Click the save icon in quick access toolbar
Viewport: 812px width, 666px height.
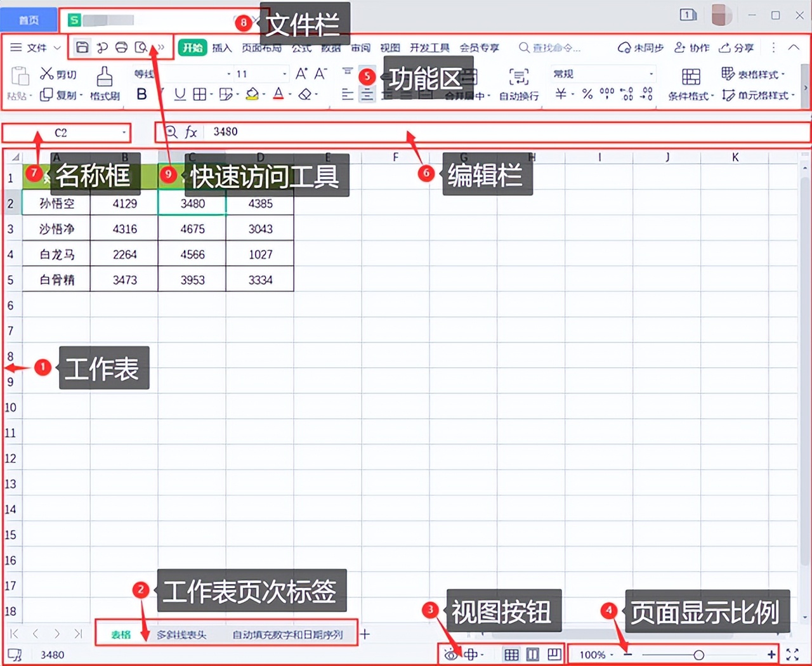[x=82, y=46]
